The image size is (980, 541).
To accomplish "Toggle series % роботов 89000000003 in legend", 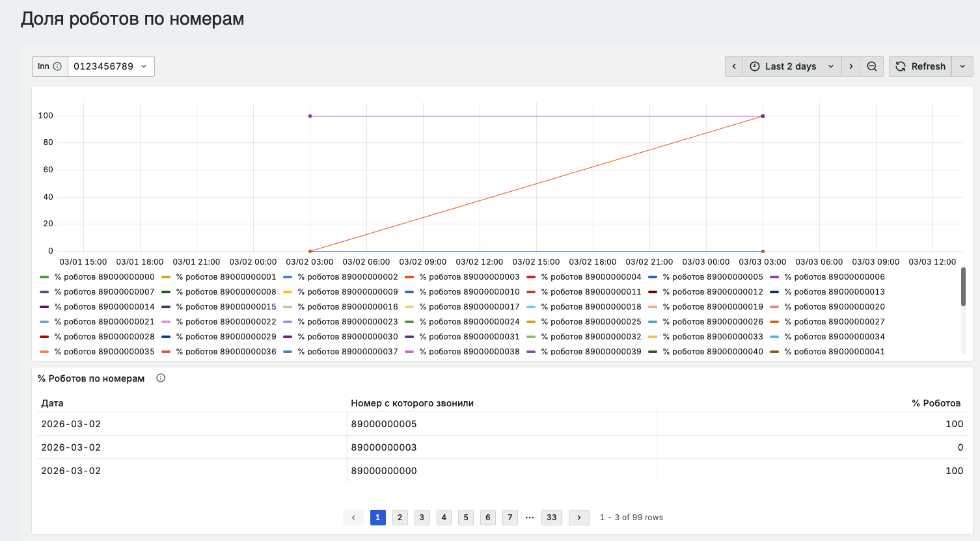I will point(470,277).
